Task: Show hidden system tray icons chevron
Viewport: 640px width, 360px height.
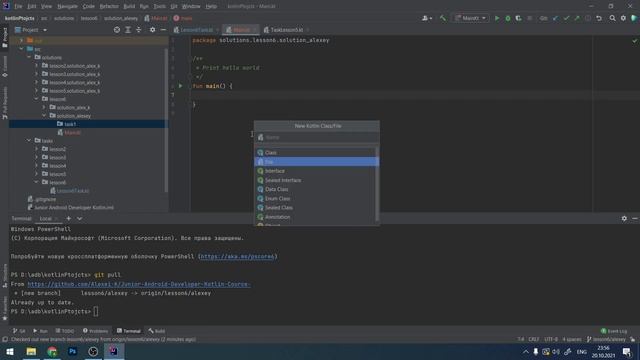Action: click(526, 351)
